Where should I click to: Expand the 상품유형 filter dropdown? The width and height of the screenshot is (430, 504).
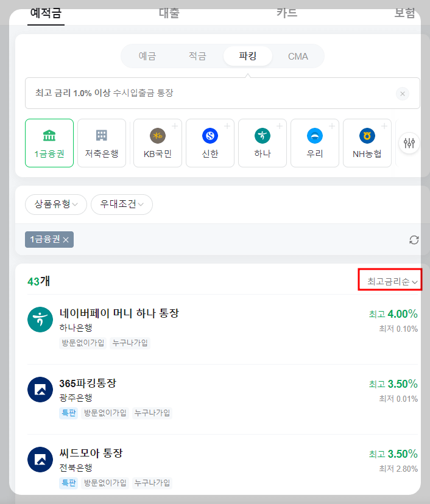pyautogui.click(x=55, y=205)
